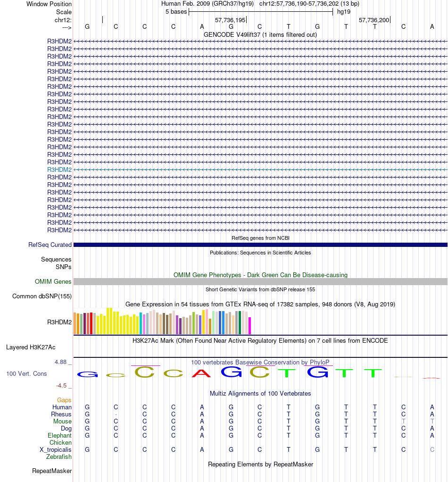Click the faded C ending the X_tropicalis row

[x=432, y=450]
